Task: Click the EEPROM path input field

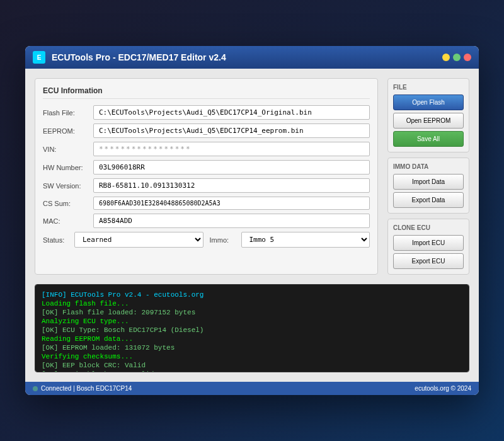Action: click(231, 131)
